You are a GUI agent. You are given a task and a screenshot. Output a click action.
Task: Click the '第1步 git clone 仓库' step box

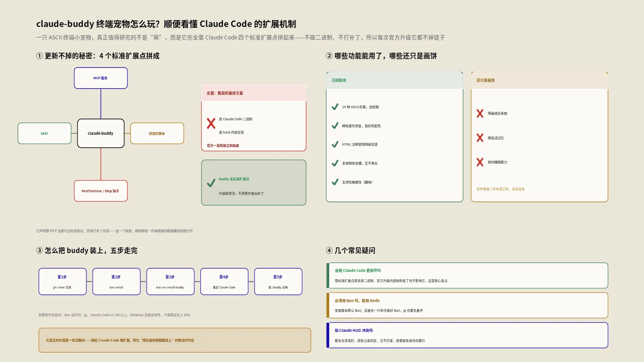62,282
